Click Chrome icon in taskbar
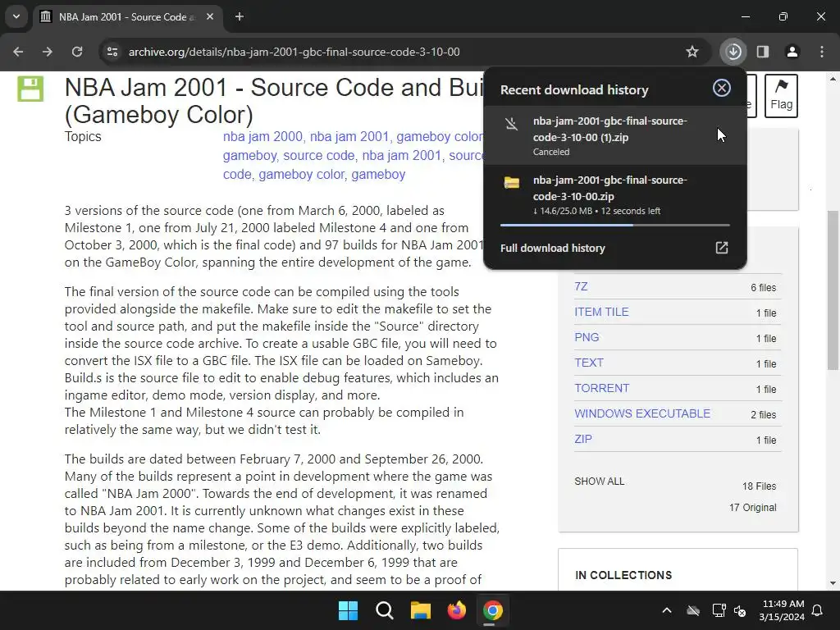 coord(493,610)
